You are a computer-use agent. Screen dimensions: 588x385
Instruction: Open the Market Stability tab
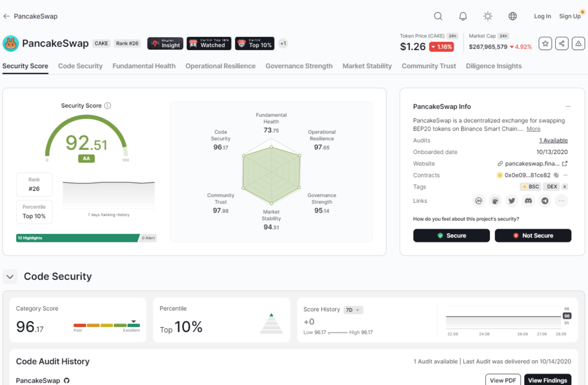point(367,66)
